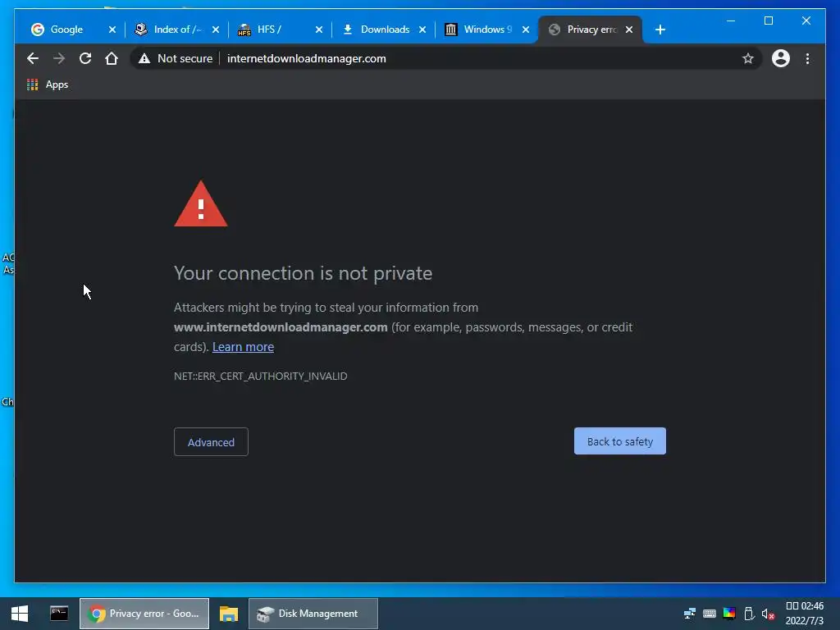Open the taskbar clock and date

(805, 614)
